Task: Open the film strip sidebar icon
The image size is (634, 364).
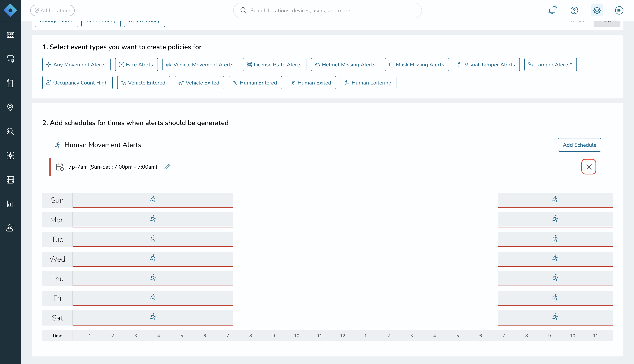Action: pos(10,180)
